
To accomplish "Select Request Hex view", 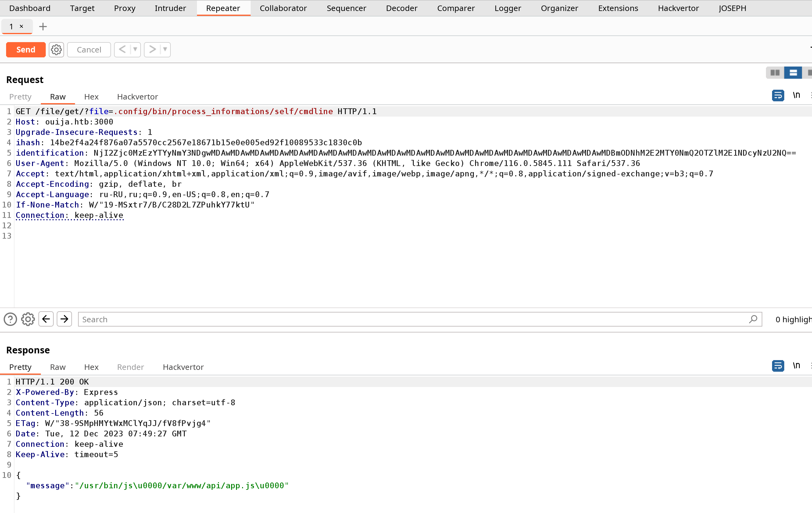I will [91, 97].
